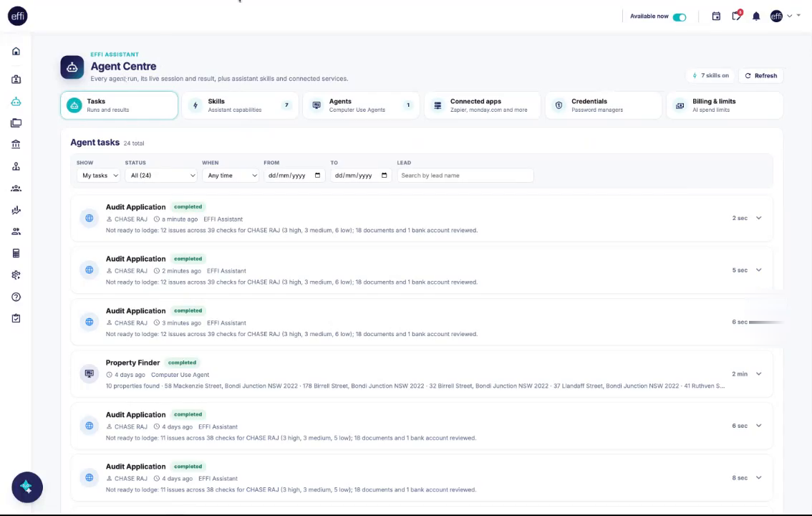Open the Property Finder task title

(132, 363)
